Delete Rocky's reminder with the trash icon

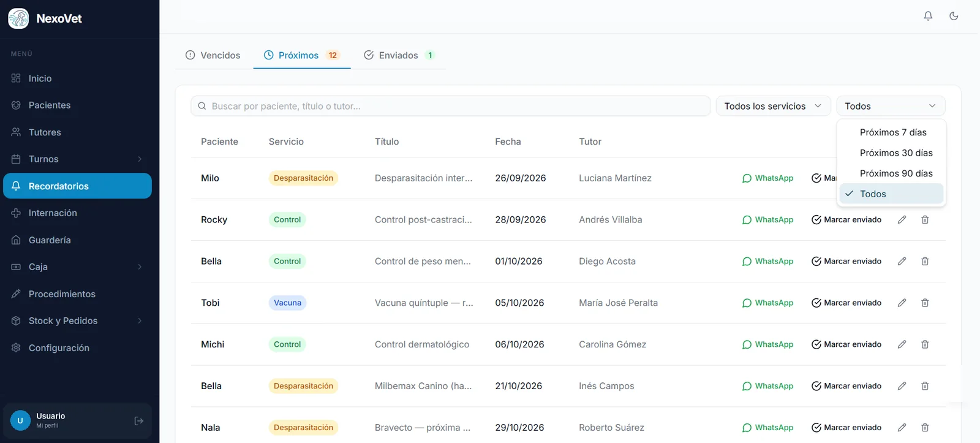(x=925, y=219)
